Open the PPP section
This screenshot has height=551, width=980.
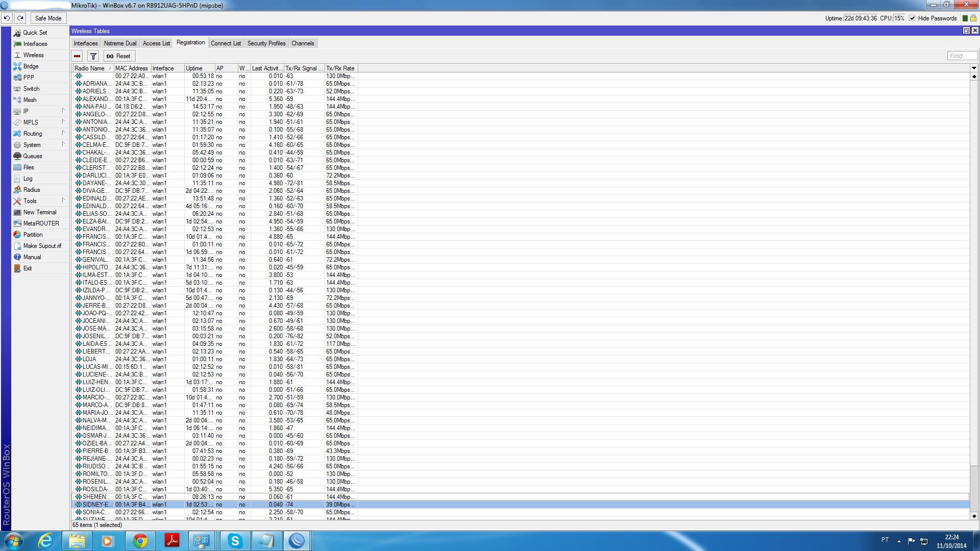[x=29, y=78]
